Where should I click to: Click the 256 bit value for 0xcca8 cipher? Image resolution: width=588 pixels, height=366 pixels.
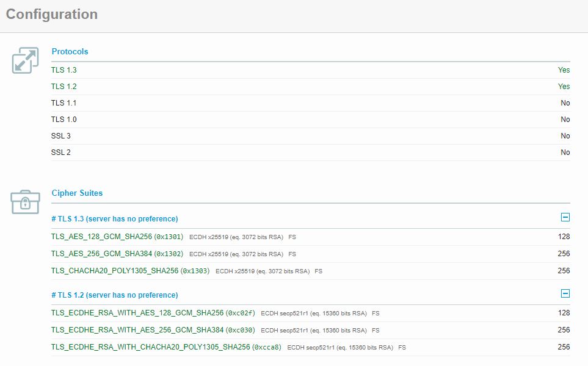(x=564, y=347)
